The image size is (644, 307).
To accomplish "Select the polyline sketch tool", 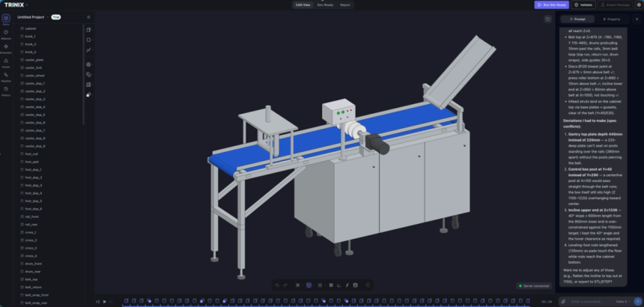I will click(88, 50).
